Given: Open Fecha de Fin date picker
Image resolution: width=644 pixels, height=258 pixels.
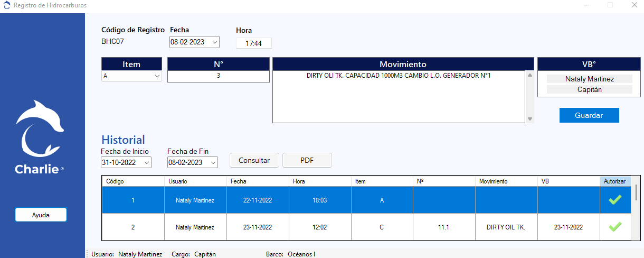Looking at the screenshot, I should pos(213,162).
